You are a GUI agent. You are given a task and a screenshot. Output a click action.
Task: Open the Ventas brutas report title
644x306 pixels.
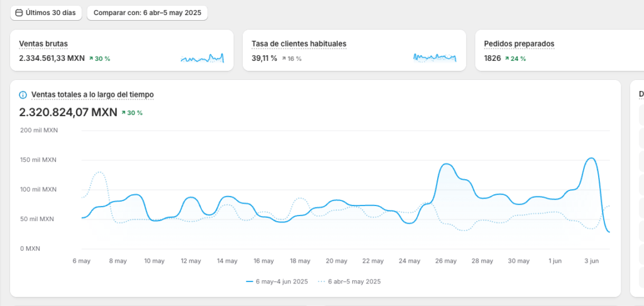43,44
